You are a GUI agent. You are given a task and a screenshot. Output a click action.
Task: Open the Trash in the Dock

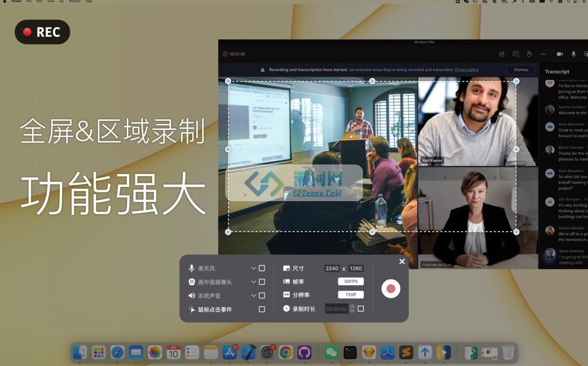(508, 352)
